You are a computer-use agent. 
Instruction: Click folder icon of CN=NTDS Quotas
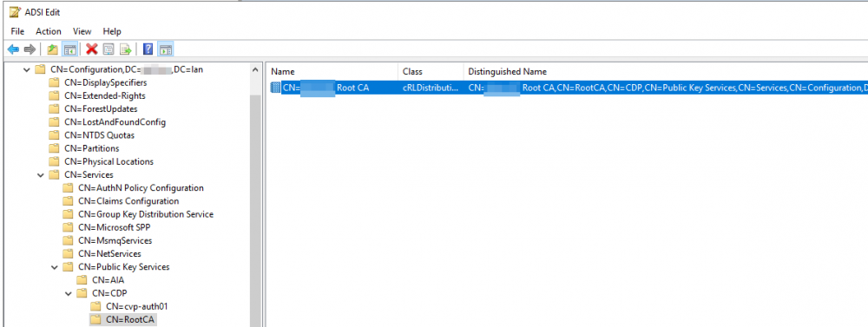(54, 135)
